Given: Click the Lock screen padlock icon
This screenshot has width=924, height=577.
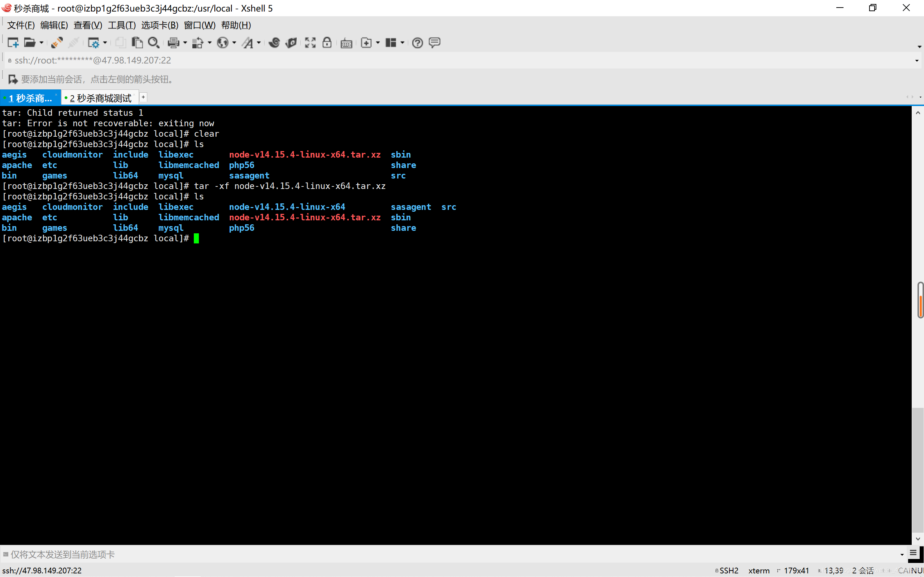Looking at the screenshot, I should pyautogui.click(x=327, y=42).
